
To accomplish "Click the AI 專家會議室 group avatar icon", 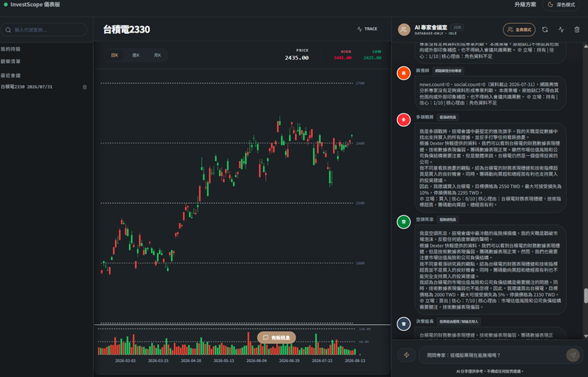I will click(404, 30).
